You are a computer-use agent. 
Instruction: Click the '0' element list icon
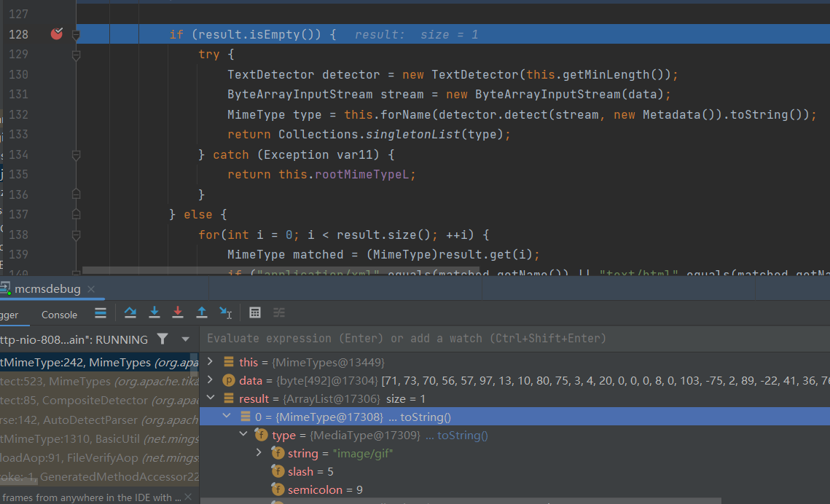245,417
